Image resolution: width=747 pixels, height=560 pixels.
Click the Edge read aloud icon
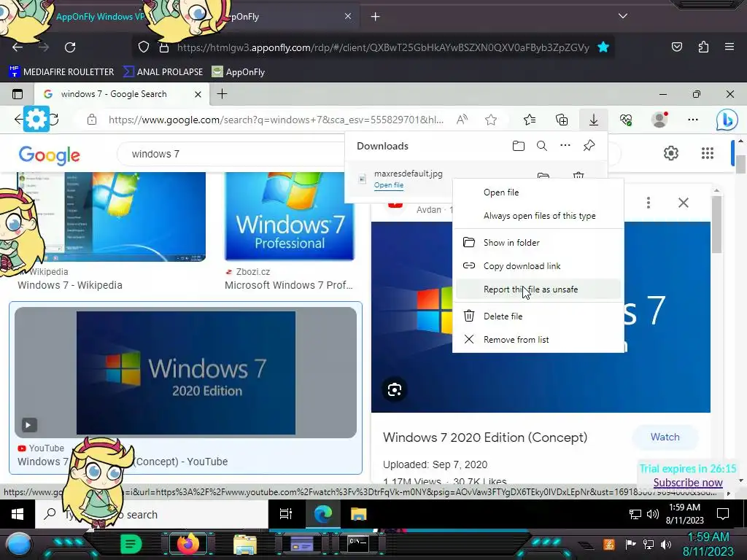462,120
